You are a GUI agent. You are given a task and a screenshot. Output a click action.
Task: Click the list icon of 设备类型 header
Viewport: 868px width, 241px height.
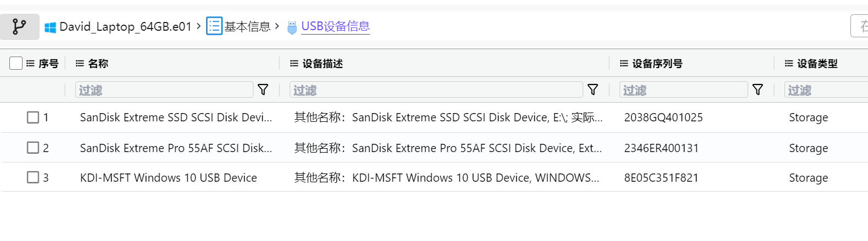[789, 64]
